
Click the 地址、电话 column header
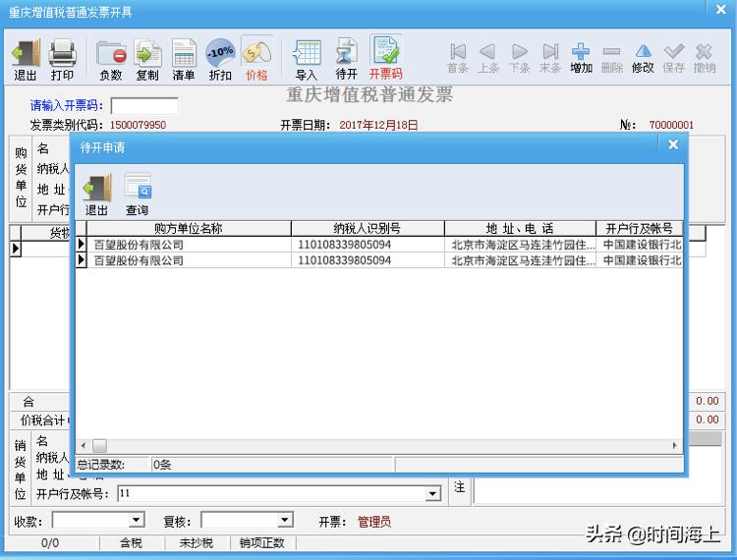520,229
